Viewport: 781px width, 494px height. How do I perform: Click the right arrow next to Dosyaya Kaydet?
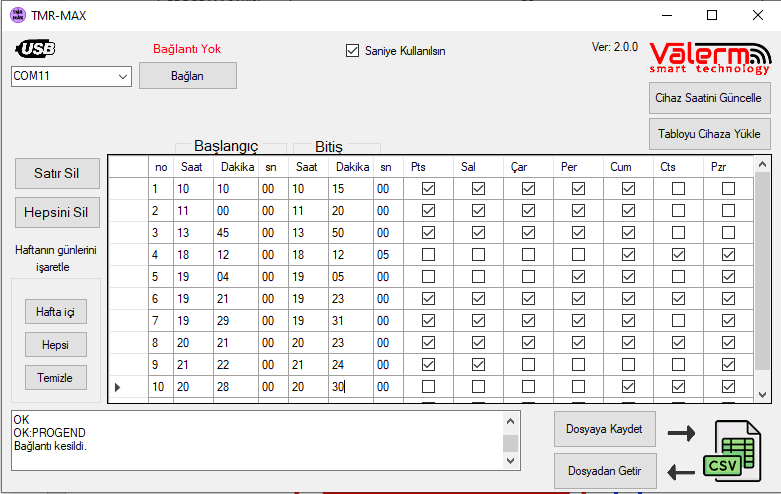[681, 433]
